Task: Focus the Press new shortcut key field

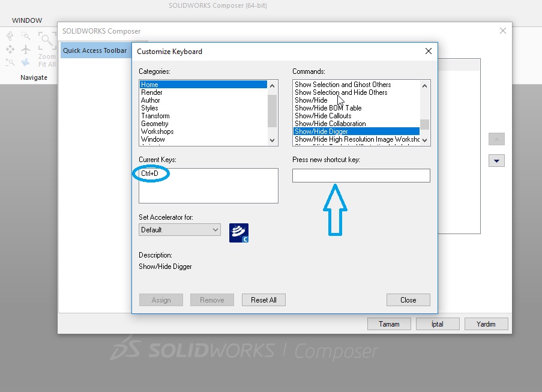Action: pyautogui.click(x=361, y=175)
